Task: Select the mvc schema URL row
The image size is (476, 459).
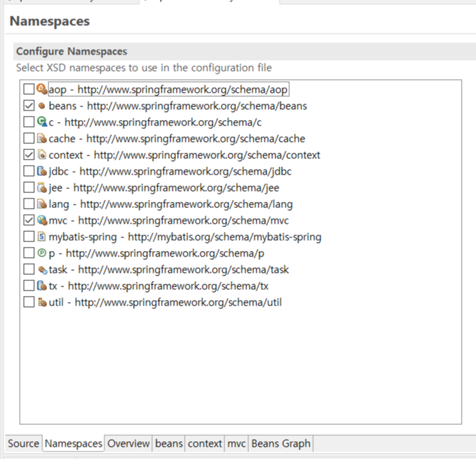Action: (168, 221)
